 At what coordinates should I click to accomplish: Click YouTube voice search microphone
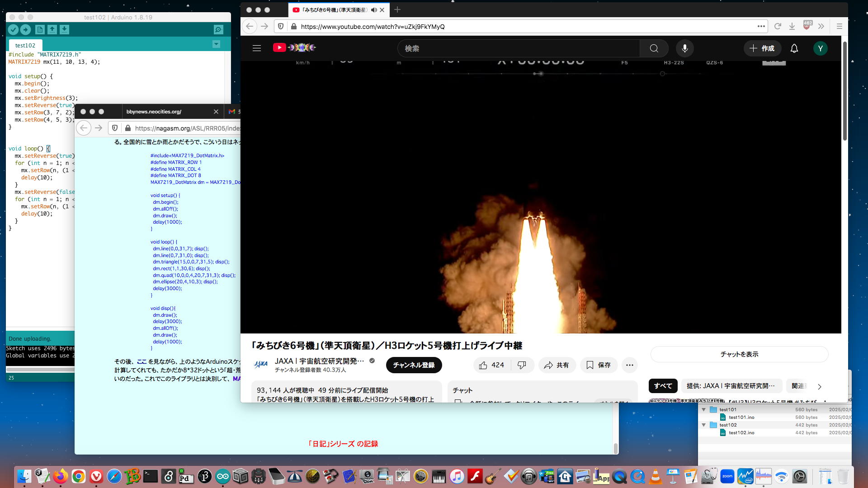pos(684,48)
